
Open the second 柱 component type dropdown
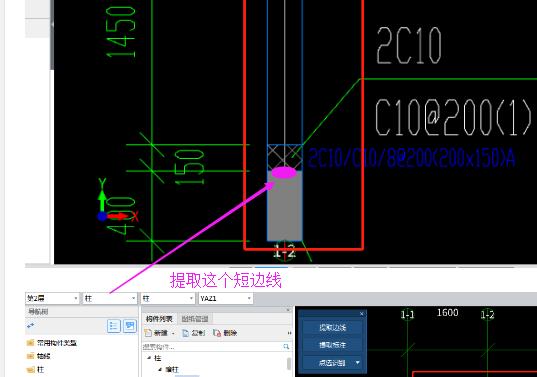point(167,298)
